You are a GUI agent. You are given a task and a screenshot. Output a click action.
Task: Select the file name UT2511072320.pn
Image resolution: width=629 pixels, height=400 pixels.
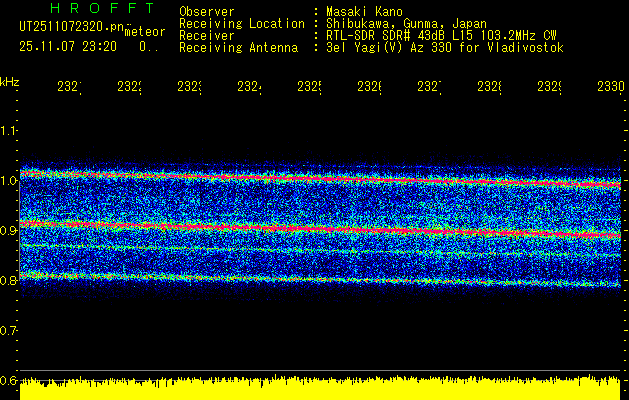pos(72,26)
